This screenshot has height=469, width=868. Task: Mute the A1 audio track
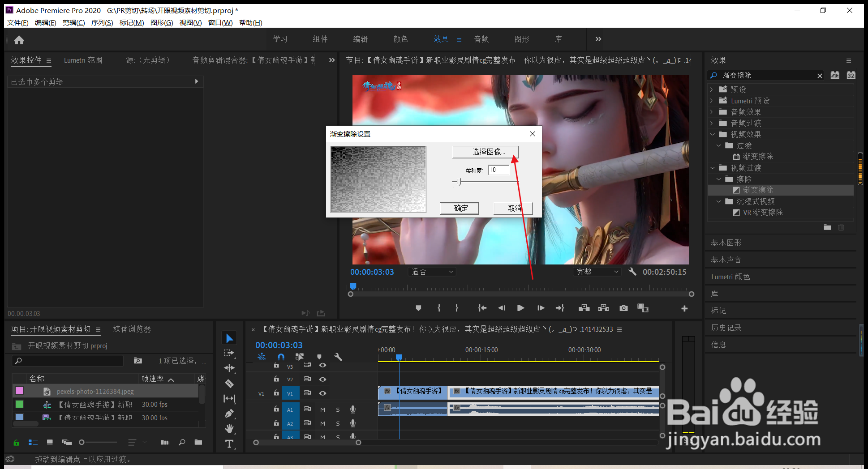[322, 409]
